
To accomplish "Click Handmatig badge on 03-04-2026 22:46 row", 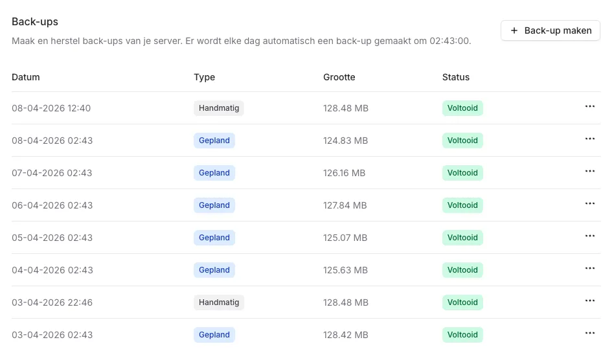I will point(219,302).
